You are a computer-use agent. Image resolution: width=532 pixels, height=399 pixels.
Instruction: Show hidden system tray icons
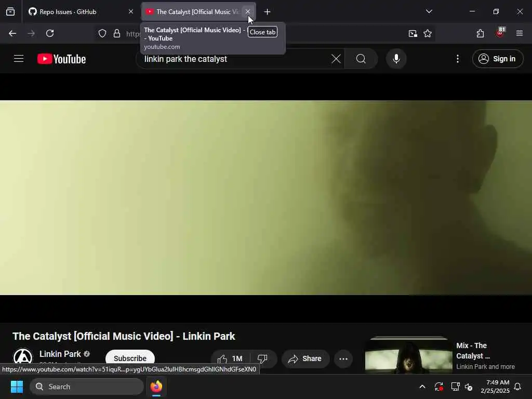[422, 387]
